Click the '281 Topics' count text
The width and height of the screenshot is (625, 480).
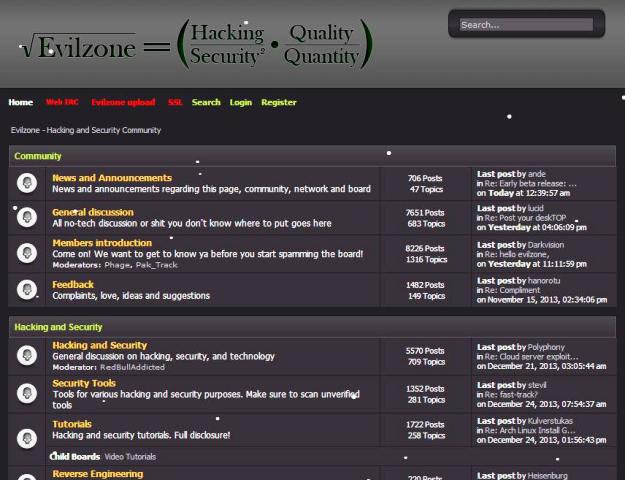tap(426, 399)
